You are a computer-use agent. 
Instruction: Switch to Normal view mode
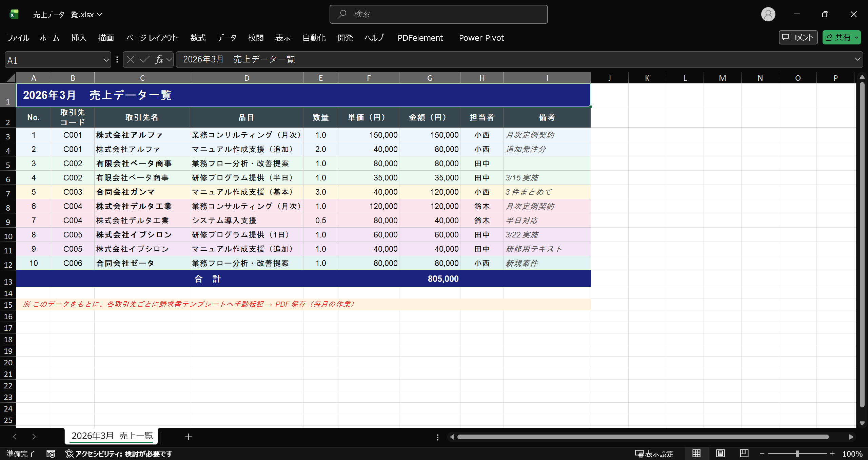[696, 454]
